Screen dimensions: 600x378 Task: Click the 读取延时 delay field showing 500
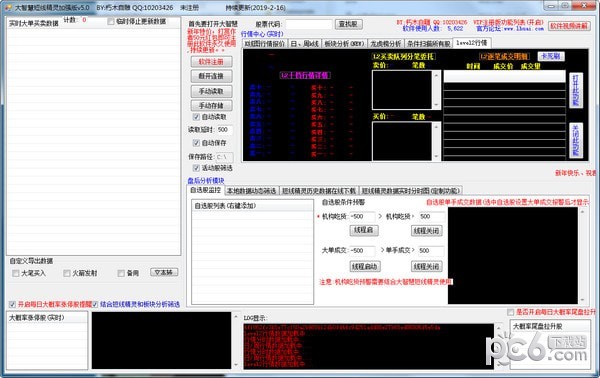[225, 130]
